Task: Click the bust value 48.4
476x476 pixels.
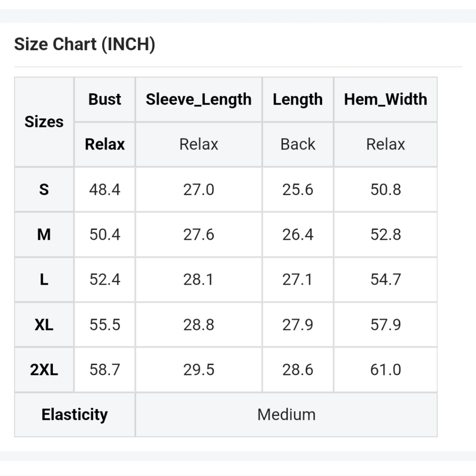Action: [104, 189]
